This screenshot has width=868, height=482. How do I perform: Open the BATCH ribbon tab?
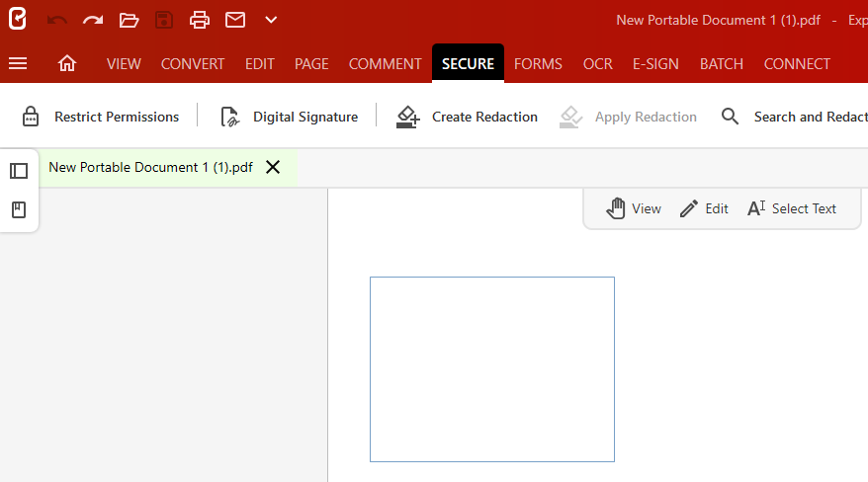(x=722, y=64)
